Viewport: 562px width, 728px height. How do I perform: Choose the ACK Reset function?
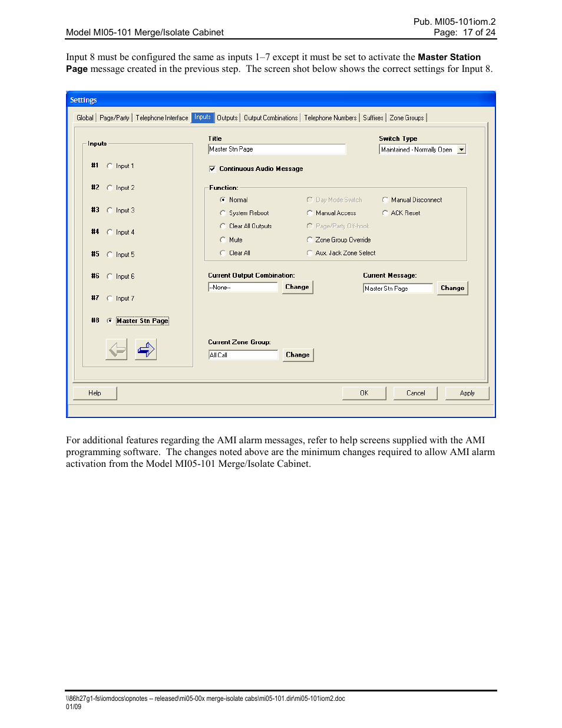pos(385,213)
